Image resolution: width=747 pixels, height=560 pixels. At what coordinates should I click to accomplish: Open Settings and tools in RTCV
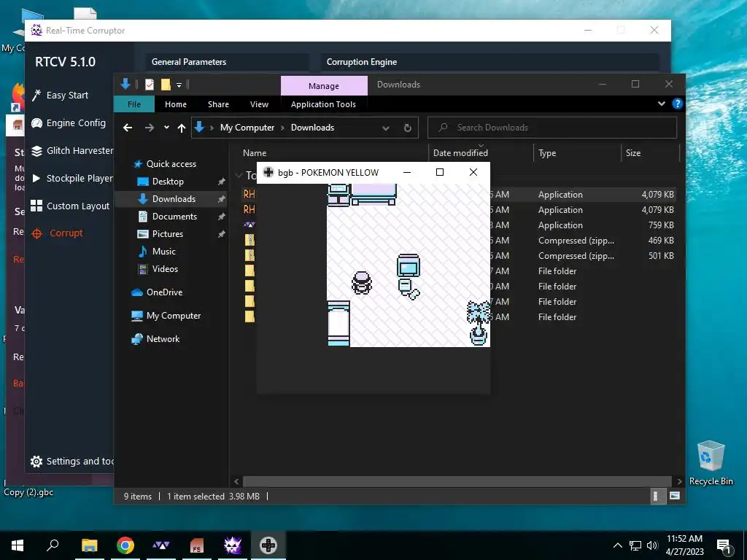(x=72, y=461)
